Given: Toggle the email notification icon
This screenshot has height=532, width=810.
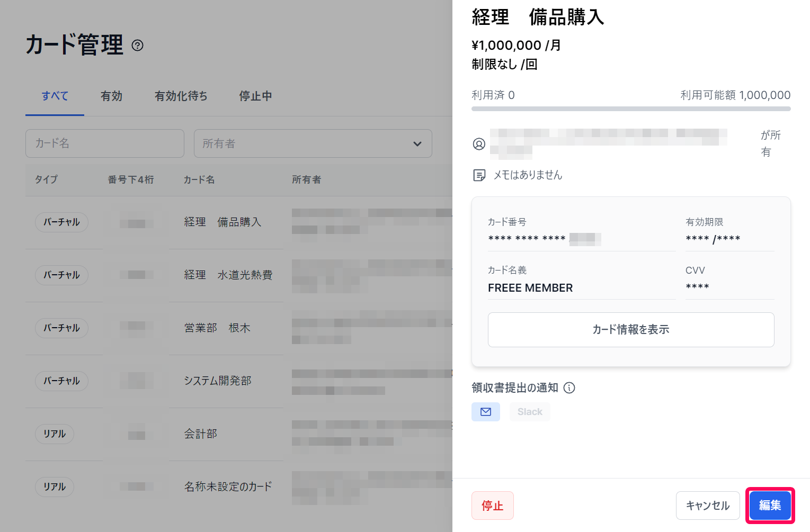Looking at the screenshot, I should (486, 412).
